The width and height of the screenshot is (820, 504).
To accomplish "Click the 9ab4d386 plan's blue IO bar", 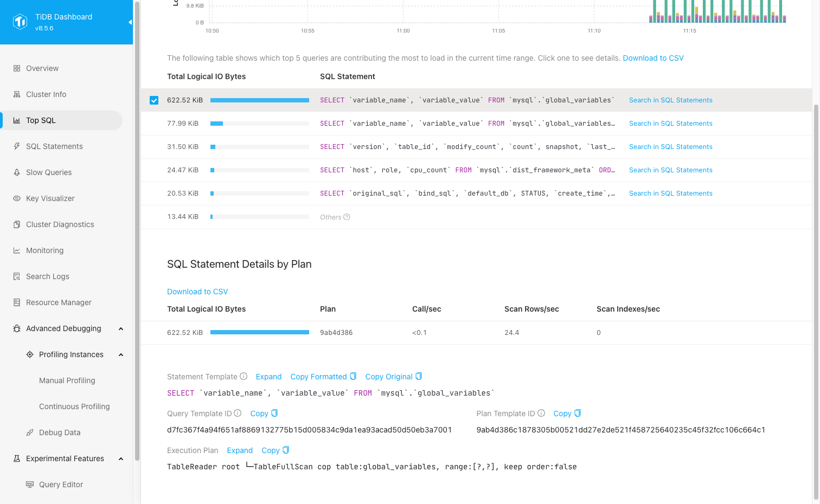I will (259, 332).
